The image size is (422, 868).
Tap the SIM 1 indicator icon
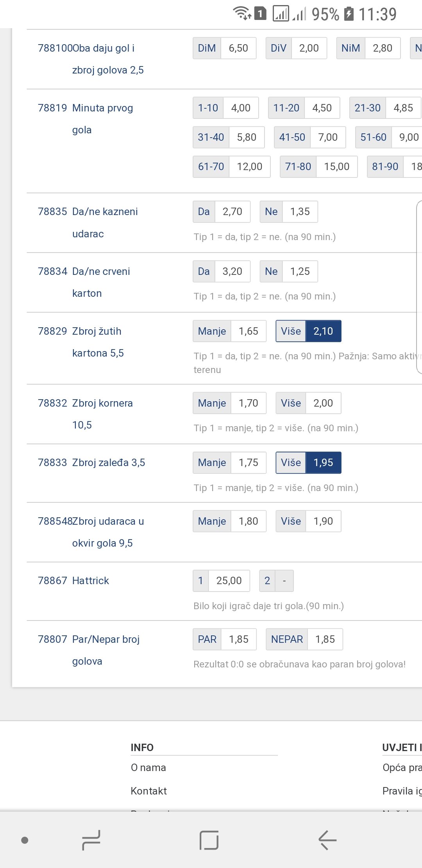click(x=260, y=14)
